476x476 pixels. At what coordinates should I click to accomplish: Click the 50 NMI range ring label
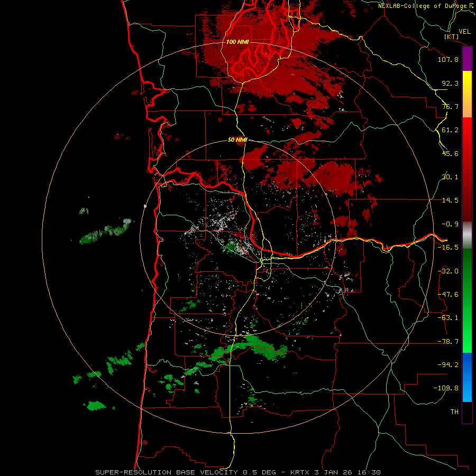[237, 140]
